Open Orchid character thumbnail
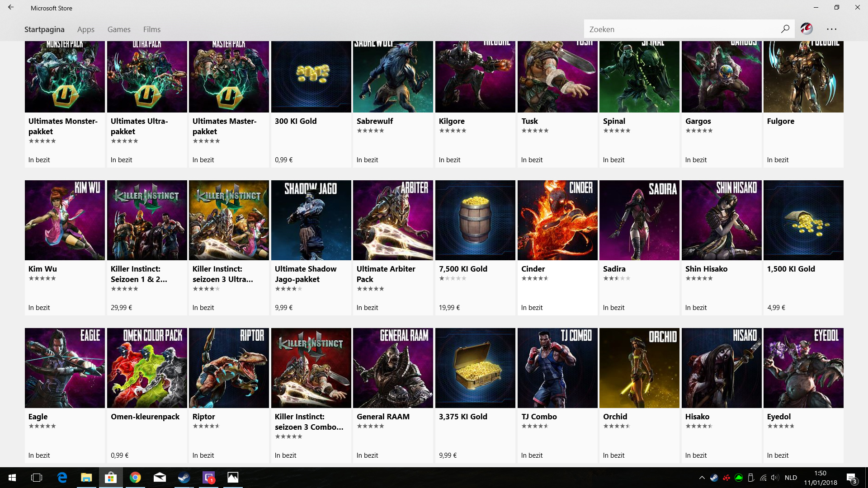 pyautogui.click(x=639, y=368)
